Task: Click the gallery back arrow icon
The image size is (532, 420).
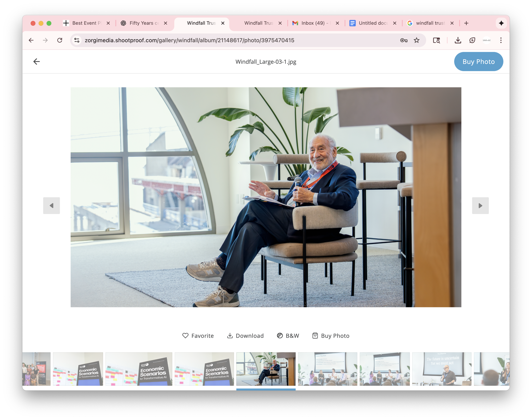Action: pyautogui.click(x=36, y=62)
